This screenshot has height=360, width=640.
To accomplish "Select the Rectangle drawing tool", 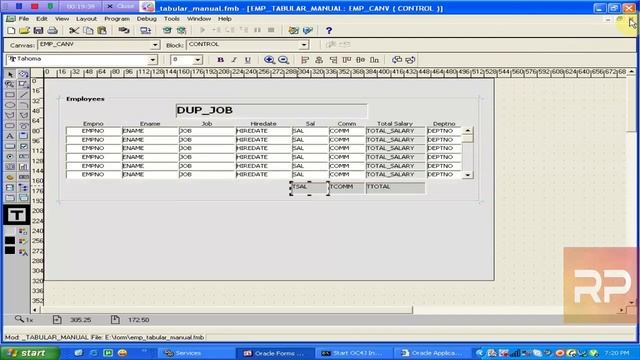I will click(10, 95).
